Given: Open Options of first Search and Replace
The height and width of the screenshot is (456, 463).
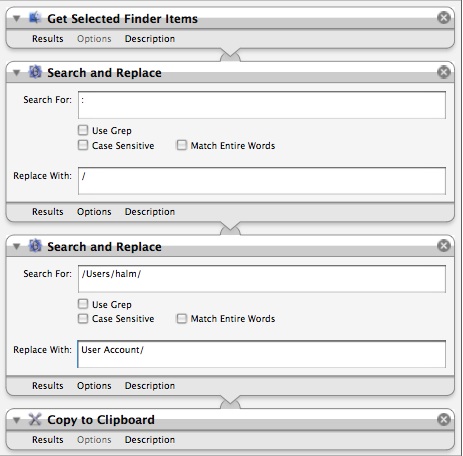Looking at the screenshot, I should [94, 212].
